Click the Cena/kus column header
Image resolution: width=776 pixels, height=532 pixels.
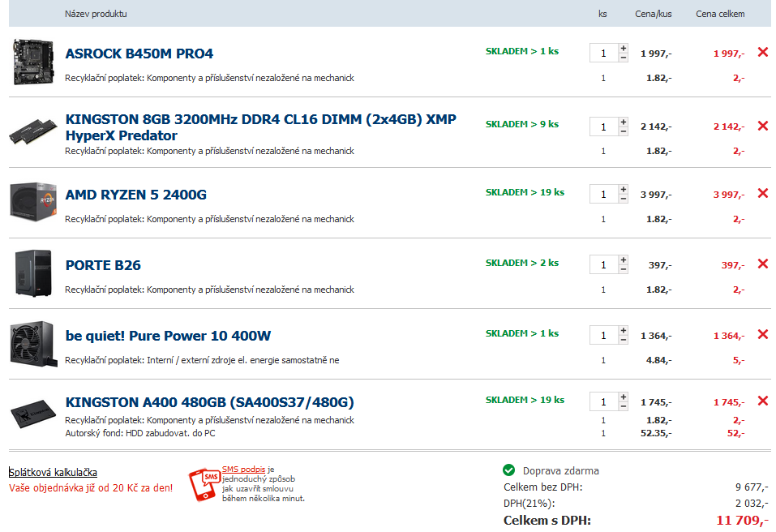pos(654,14)
